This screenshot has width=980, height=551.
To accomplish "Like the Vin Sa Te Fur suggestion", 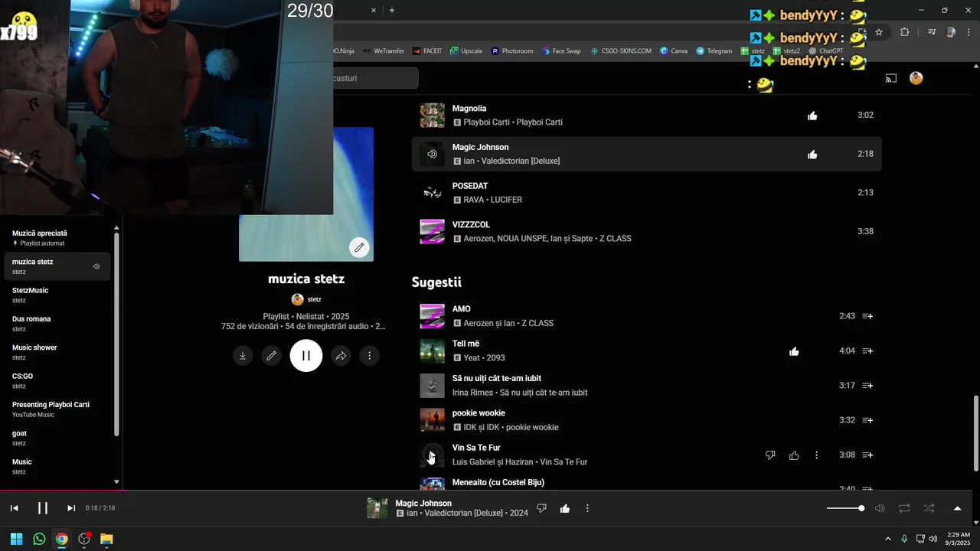I will 794,455.
